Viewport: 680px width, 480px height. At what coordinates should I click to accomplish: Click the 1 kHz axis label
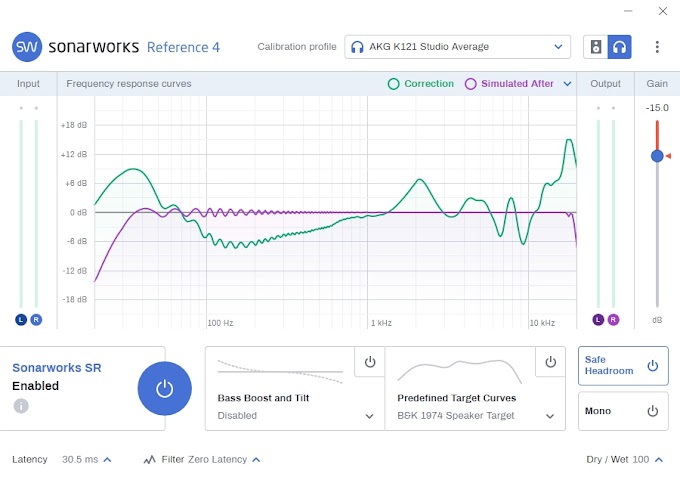click(381, 323)
